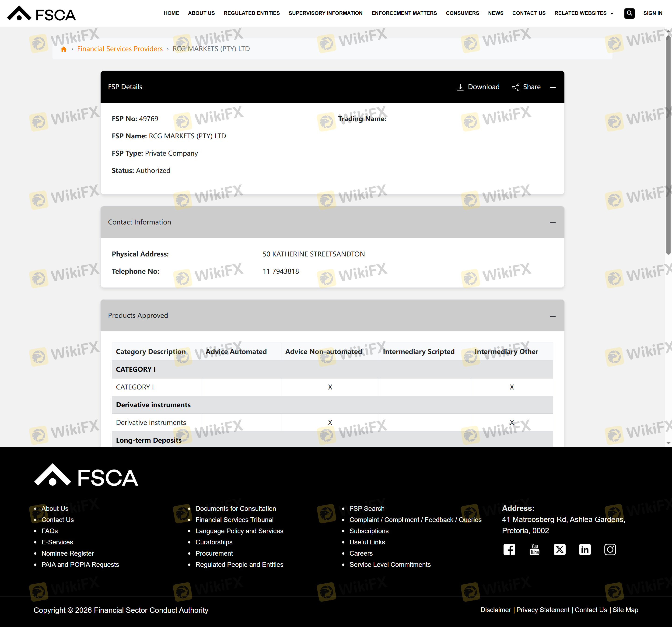Click the search magnifier icon in header
Viewport: 672px width, 627px height.
(x=629, y=13)
